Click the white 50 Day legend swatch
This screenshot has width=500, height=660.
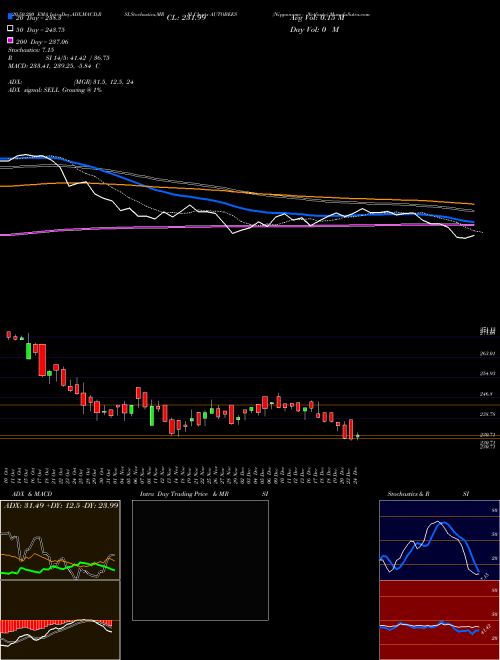point(10,29)
